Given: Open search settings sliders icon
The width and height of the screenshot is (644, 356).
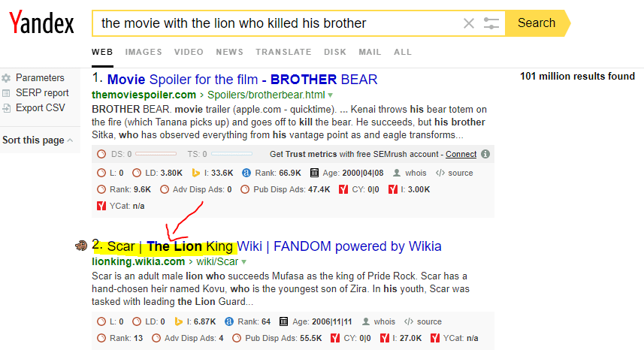Looking at the screenshot, I should pyautogui.click(x=491, y=23).
